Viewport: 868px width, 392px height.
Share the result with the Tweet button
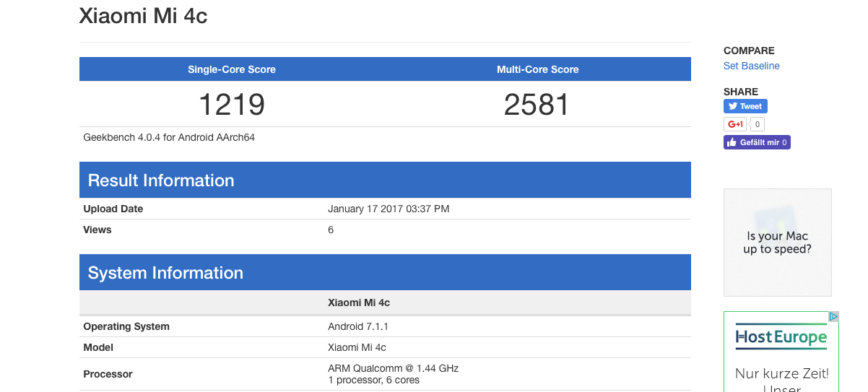pyautogui.click(x=745, y=106)
